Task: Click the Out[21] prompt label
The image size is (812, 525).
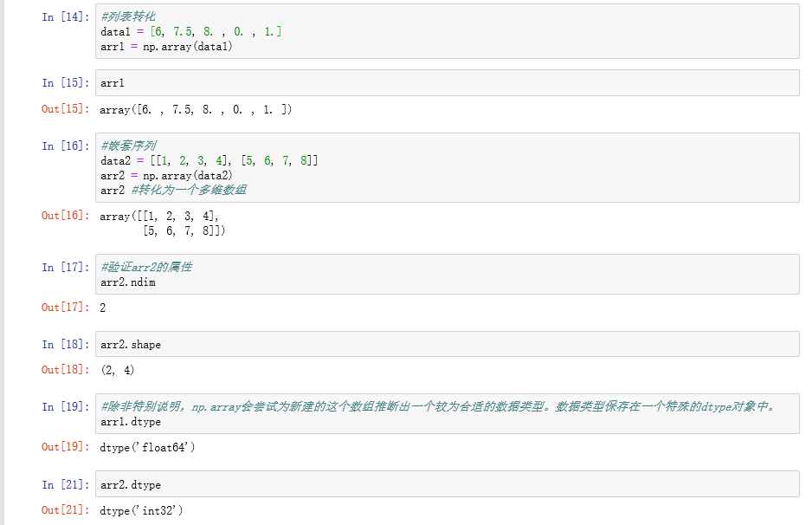Action: click(x=65, y=511)
